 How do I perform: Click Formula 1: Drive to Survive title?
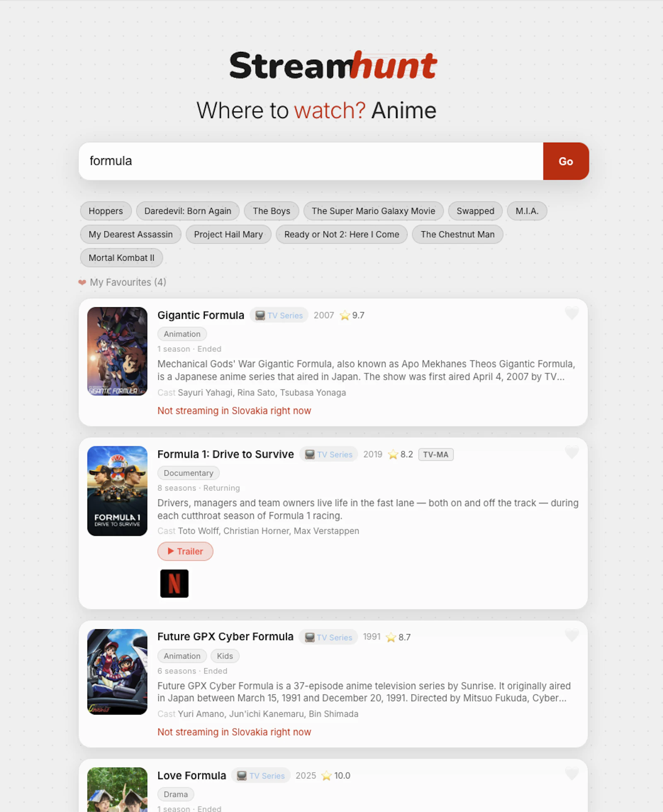[x=225, y=454]
